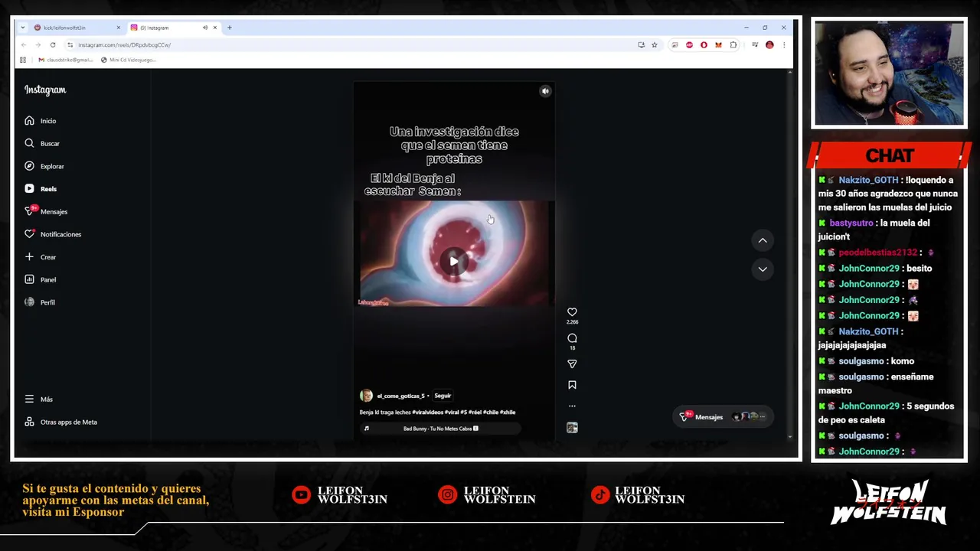The image size is (980, 551).
Task: Click the address bar URL
Action: tap(124, 45)
